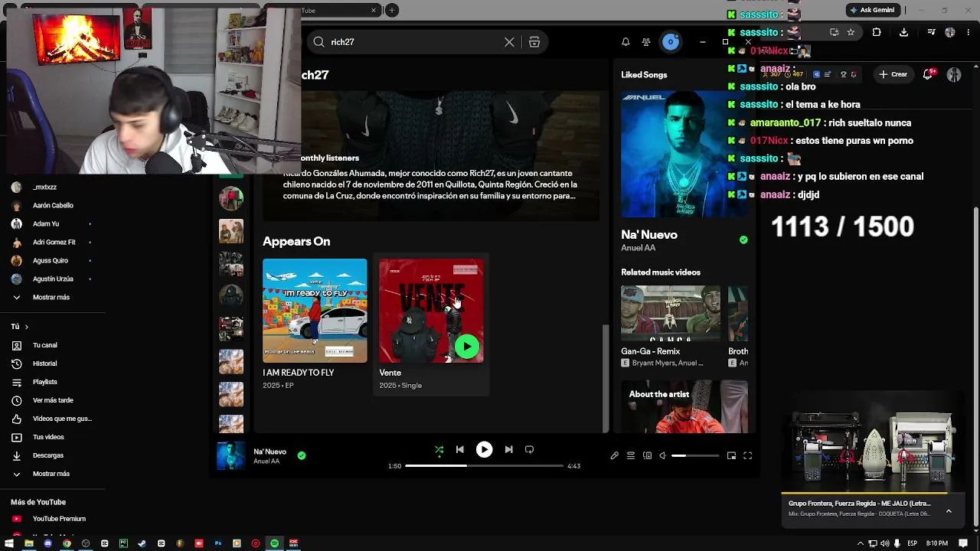Mute Spotify volume via speaker icon
The width and height of the screenshot is (980, 551).
663,456
